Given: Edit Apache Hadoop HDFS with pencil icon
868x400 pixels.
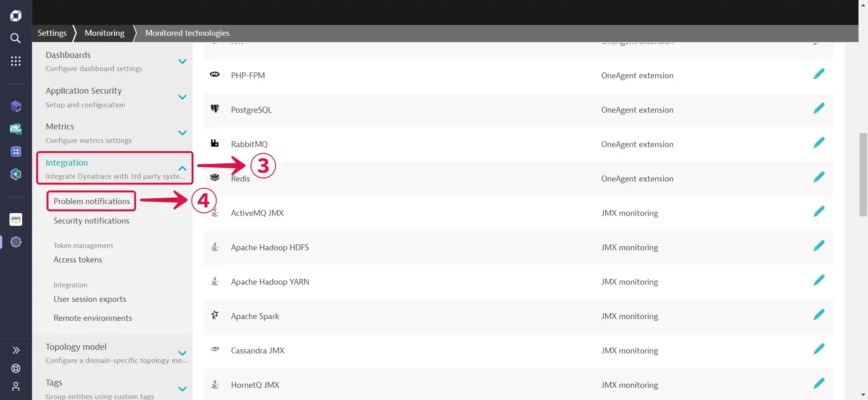Looking at the screenshot, I should [819, 246].
